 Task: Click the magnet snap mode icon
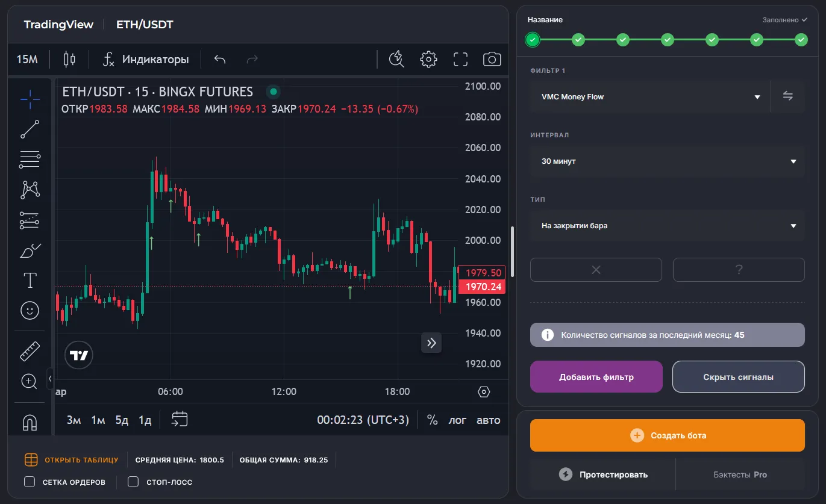(x=30, y=423)
